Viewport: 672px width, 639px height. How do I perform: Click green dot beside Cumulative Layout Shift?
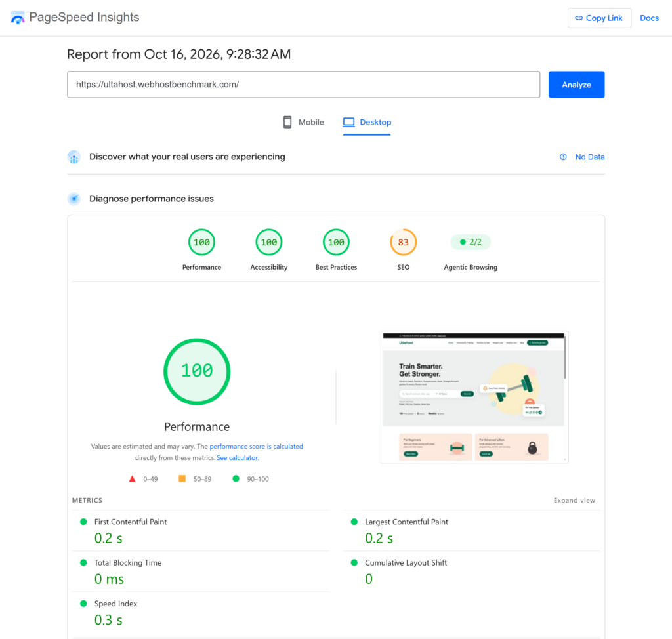[x=354, y=562]
